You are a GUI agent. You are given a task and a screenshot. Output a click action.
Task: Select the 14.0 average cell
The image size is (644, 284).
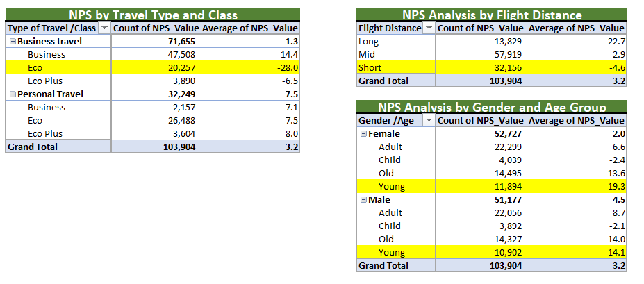[x=616, y=240]
